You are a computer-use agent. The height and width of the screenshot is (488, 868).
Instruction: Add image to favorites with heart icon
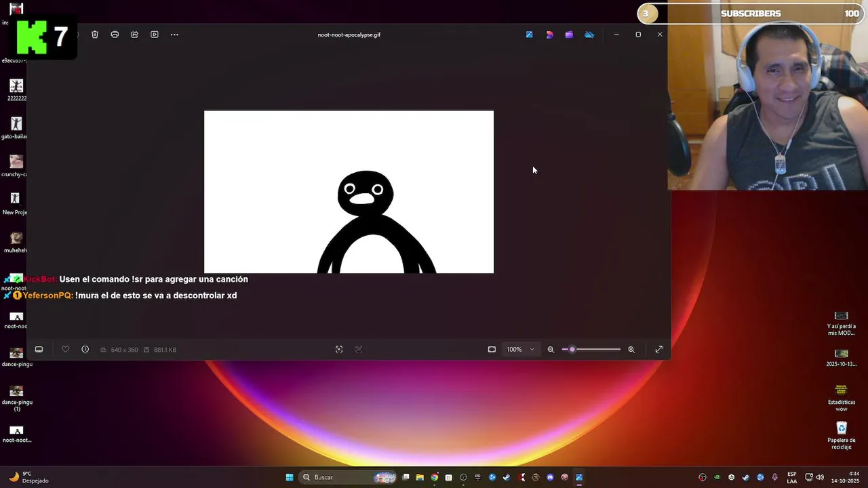click(66, 350)
